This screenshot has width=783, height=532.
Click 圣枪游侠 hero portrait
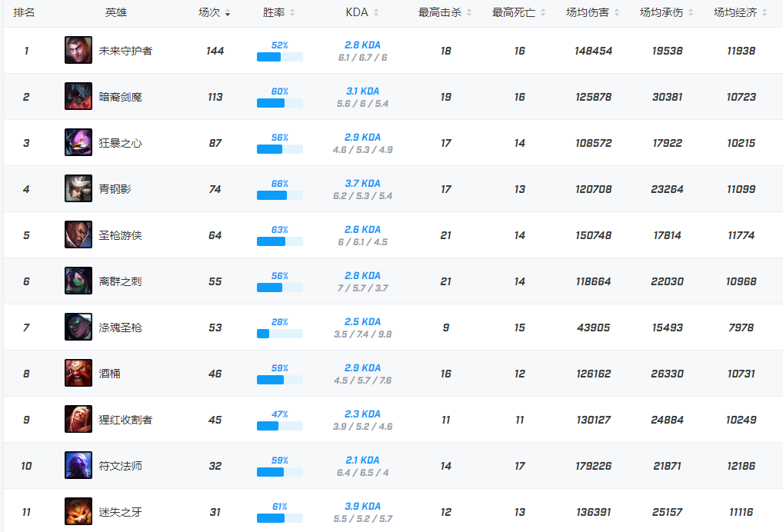(78, 234)
